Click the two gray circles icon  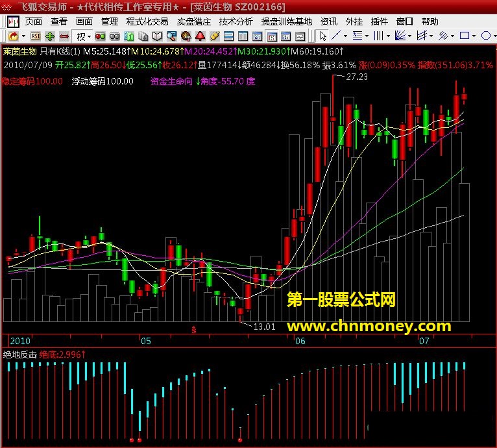(x=114, y=36)
